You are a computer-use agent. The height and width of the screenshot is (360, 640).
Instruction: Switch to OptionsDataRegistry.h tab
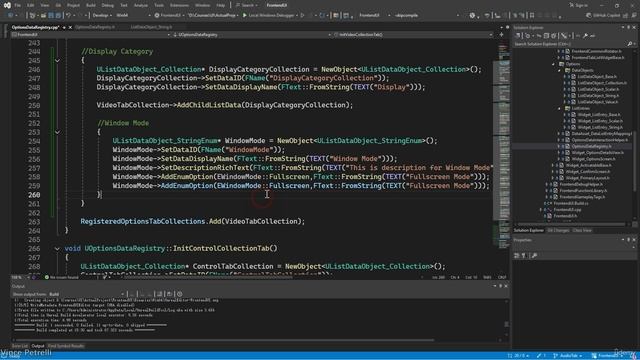click(95, 27)
